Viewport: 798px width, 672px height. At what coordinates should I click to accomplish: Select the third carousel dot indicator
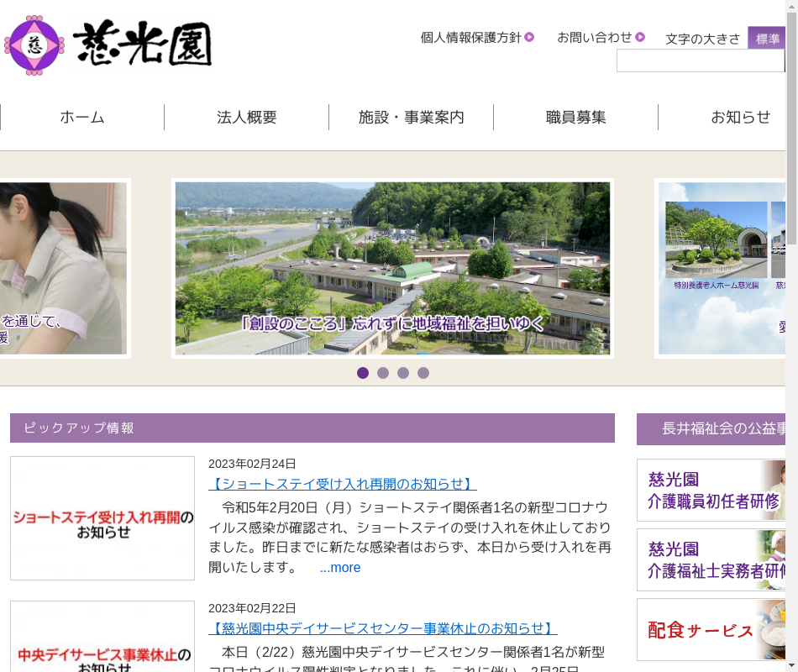point(403,373)
